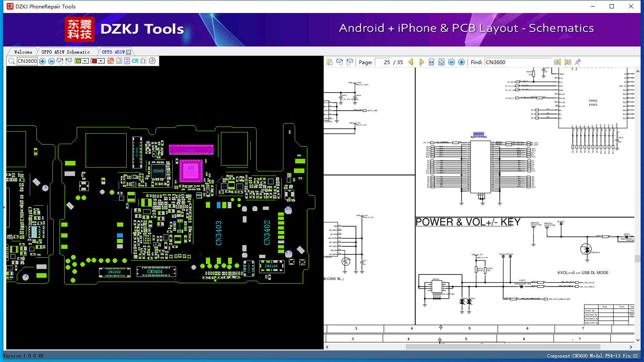The height and width of the screenshot is (362, 644).
Task: Go to previous schematic page
Action: click(411, 62)
